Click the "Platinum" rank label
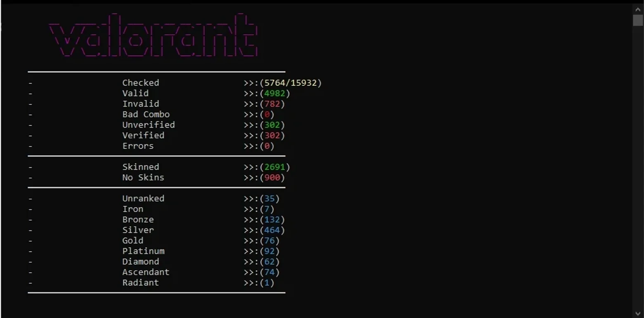This screenshot has height=318, width=644. click(143, 251)
